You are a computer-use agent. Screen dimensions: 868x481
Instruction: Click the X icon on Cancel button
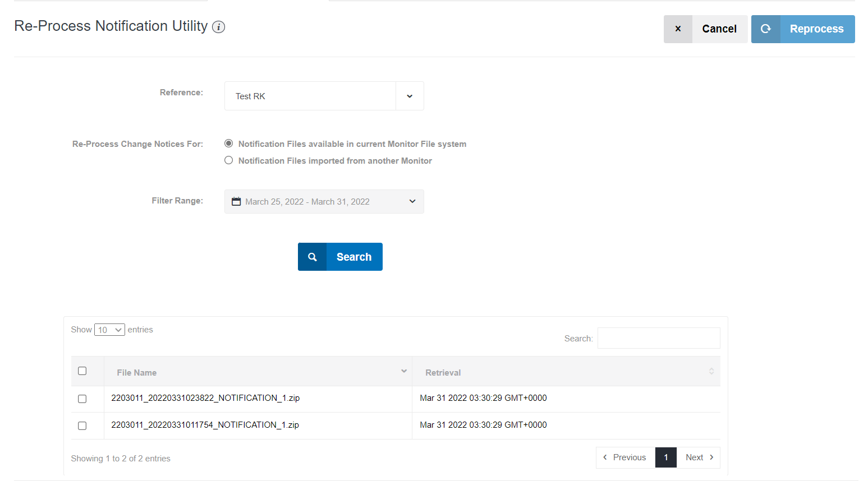(x=678, y=29)
